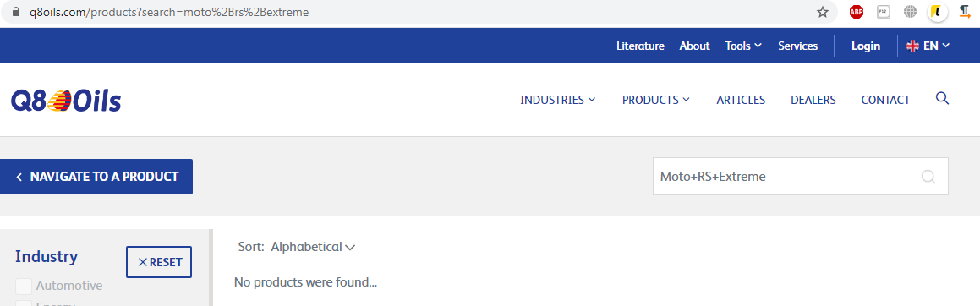Open the EN language selector
This screenshot has height=306, width=980.
pos(928,46)
